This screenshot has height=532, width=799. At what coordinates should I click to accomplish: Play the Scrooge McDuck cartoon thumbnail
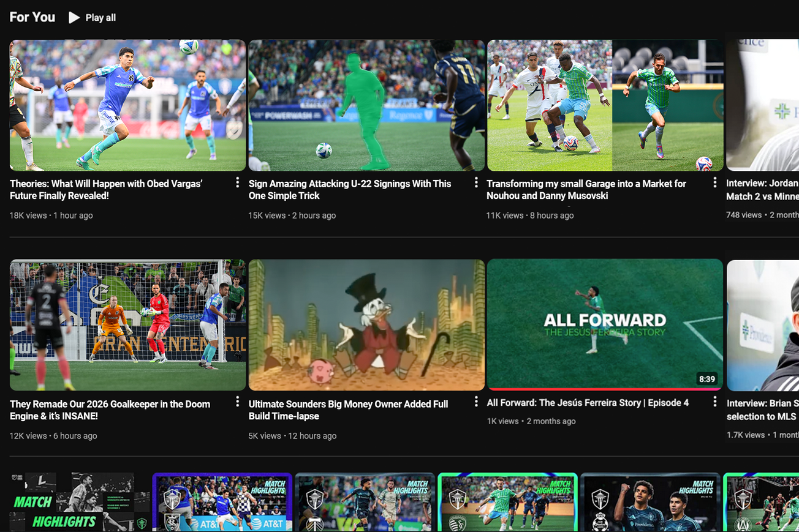[366, 324]
